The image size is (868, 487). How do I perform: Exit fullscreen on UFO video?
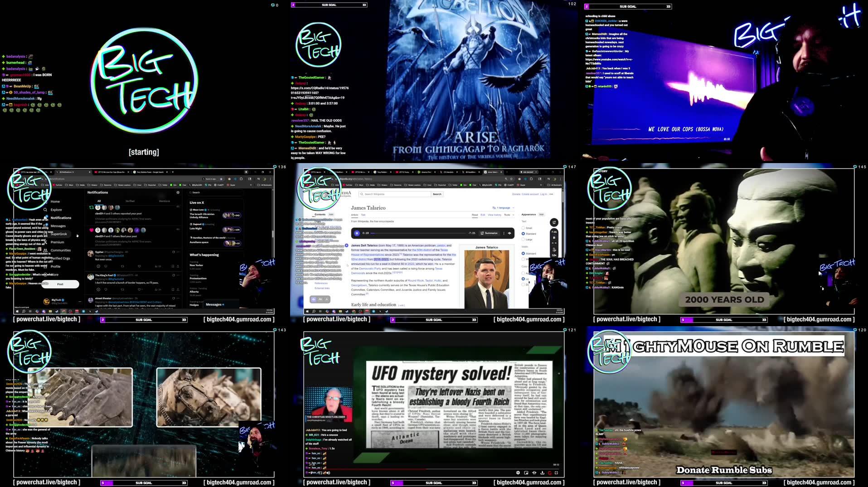pyautogui.click(x=556, y=473)
